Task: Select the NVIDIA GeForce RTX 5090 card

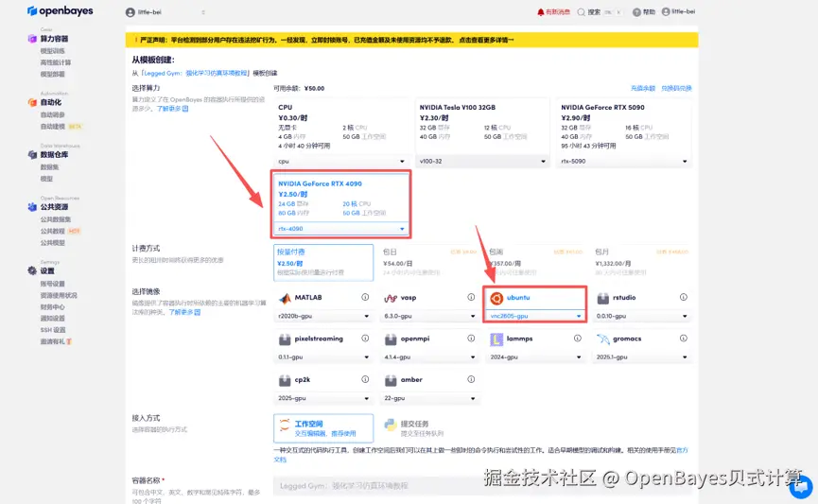Action: point(624,133)
